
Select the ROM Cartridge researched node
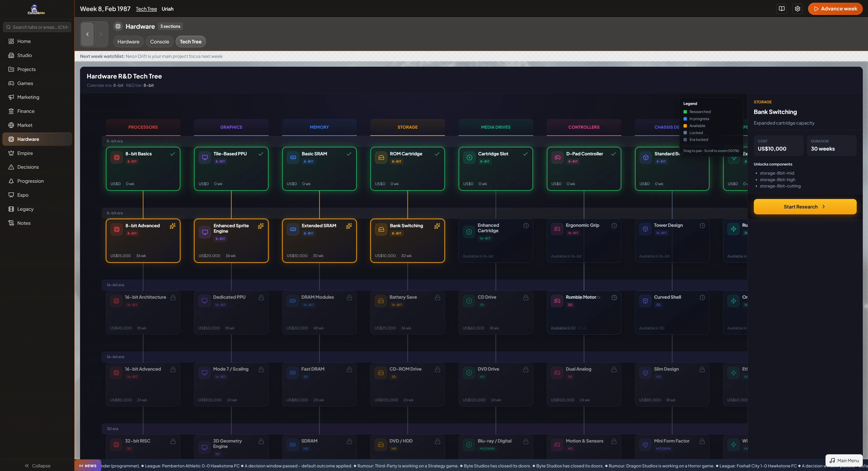[407, 169]
